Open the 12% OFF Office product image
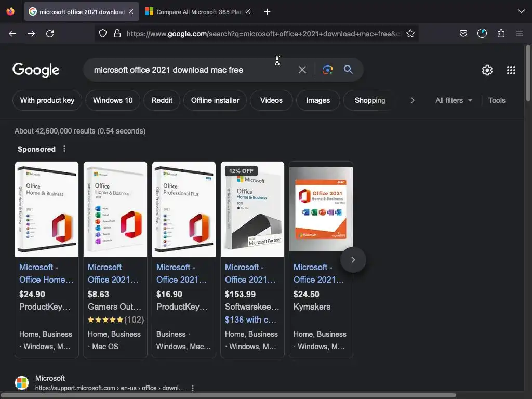This screenshot has width=532, height=399. coord(252,209)
